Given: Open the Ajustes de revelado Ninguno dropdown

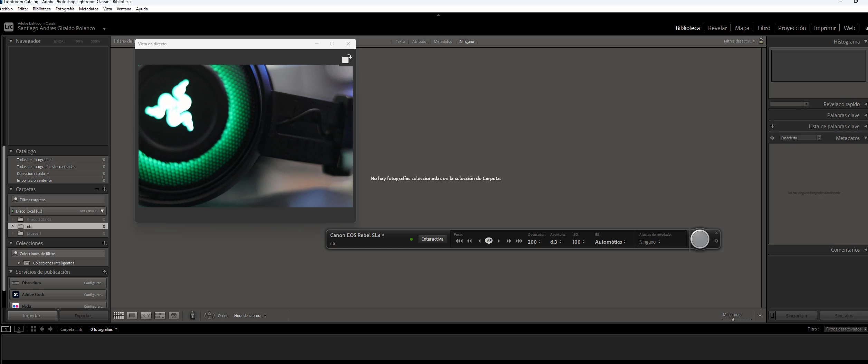Looking at the screenshot, I should coord(650,242).
